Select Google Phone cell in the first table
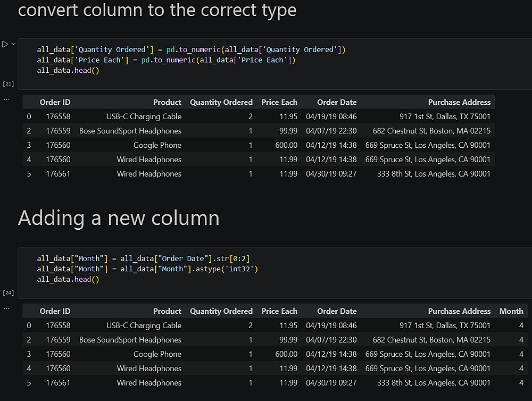The image size is (532, 401). 157,145
